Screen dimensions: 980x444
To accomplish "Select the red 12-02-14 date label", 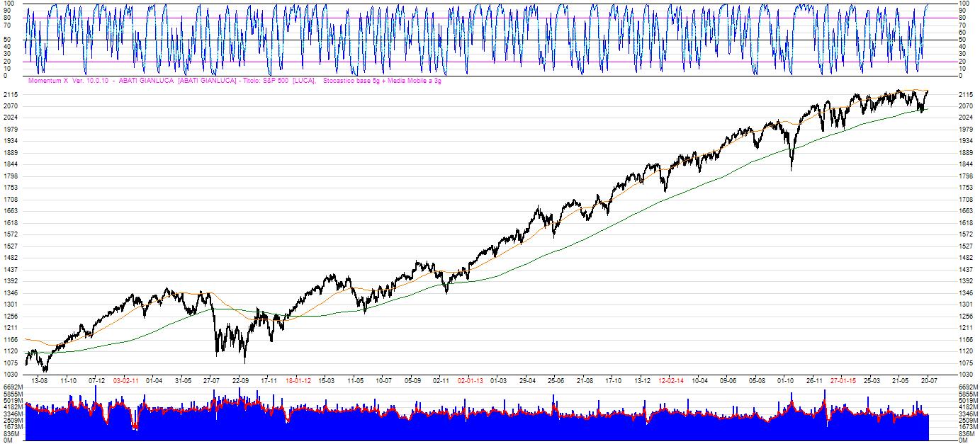I will point(671,380).
